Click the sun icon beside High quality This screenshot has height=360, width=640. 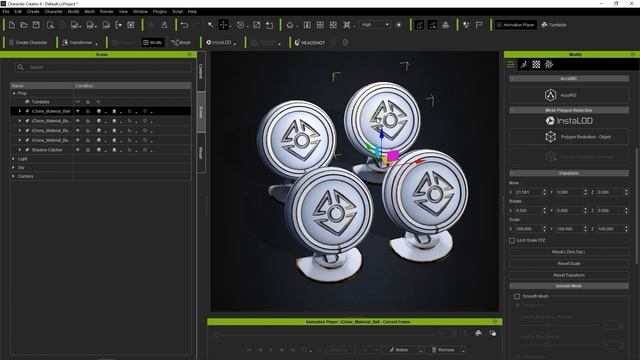tap(399, 25)
